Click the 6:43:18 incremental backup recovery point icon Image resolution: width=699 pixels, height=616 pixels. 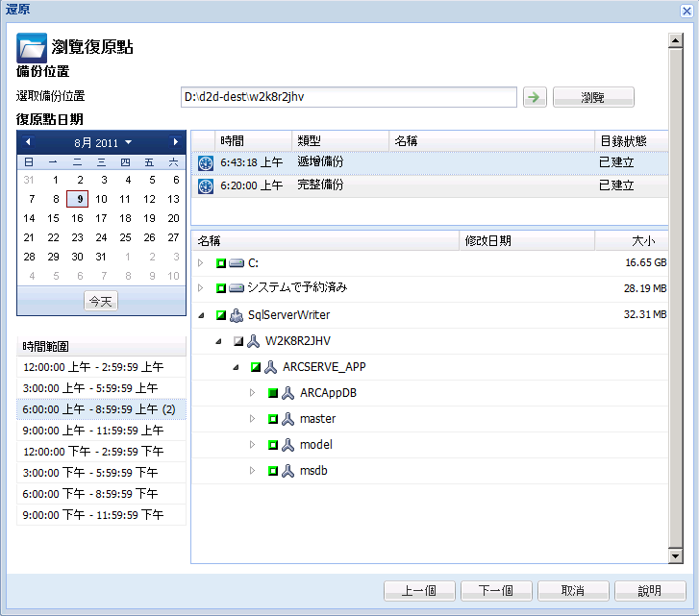pyautogui.click(x=205, y=162)
